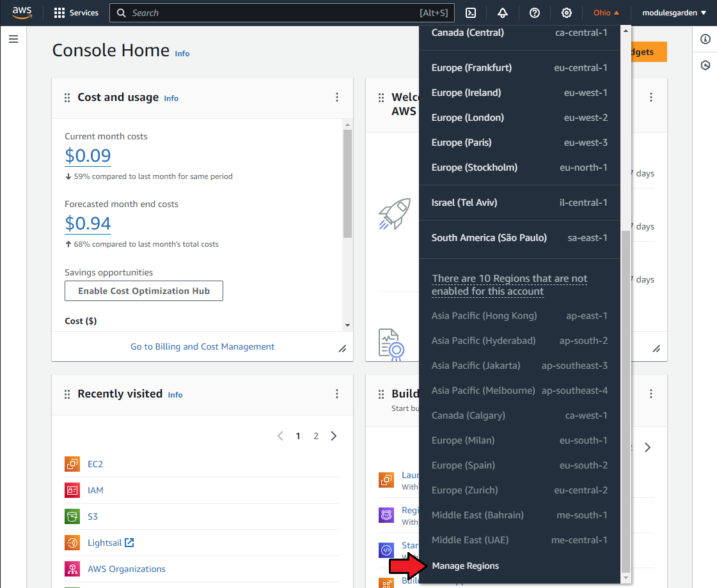Viewport: 717px width, 588px height.
Task: Click the S3 bucket icon
Action: coord(72,516)
